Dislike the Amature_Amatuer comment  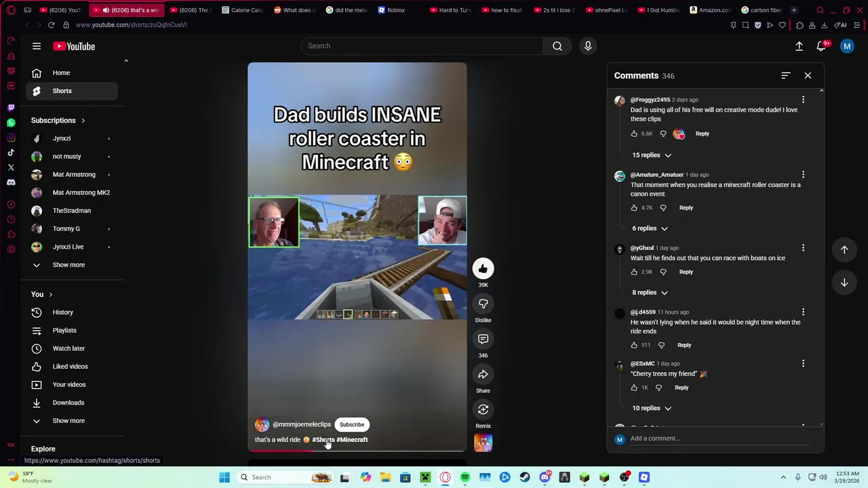coord(663,207)
